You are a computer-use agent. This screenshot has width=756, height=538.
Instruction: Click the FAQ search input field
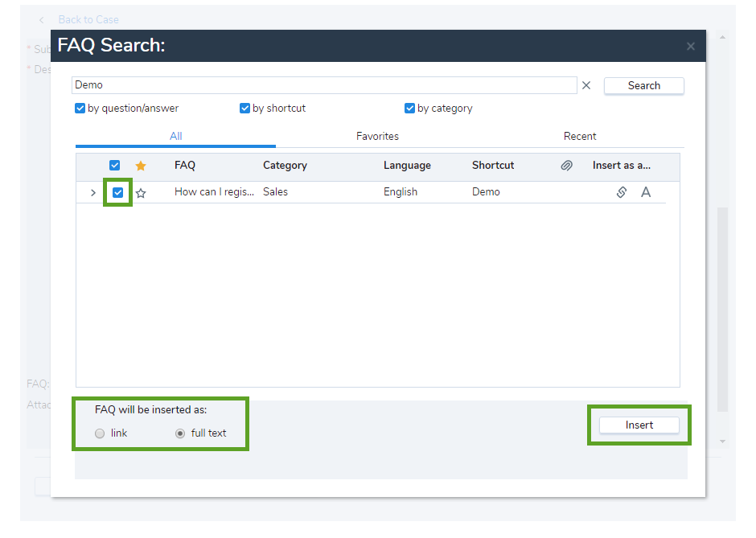(x=324, y=85)
